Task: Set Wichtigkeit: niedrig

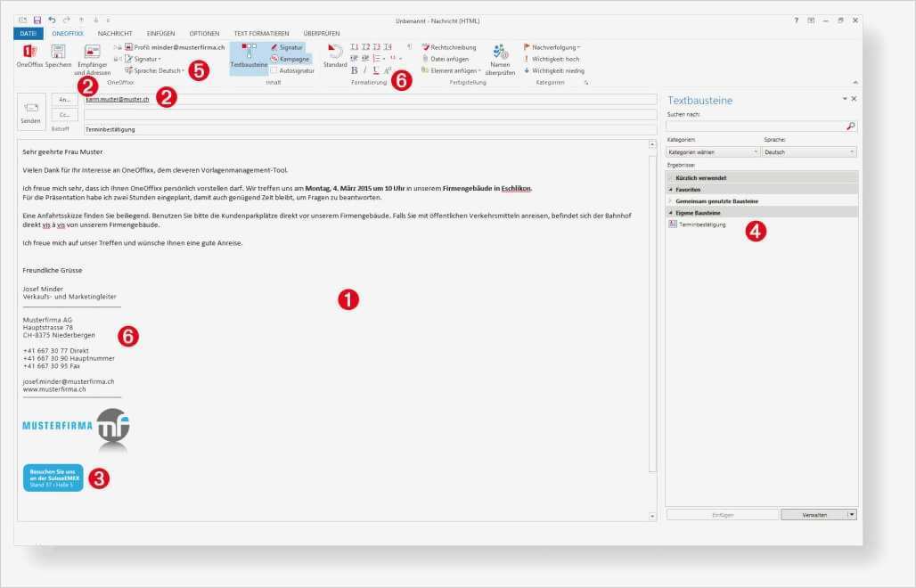Action: (x=554, y=70)
